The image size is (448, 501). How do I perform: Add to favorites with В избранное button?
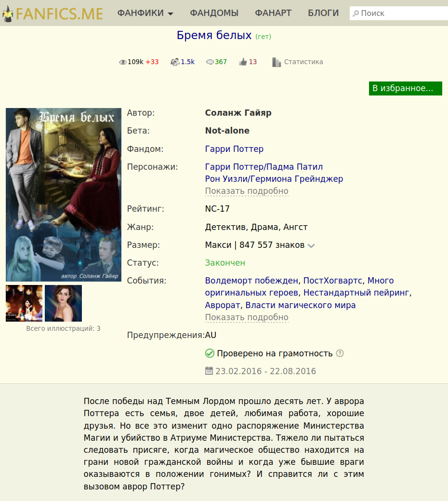[406, 88]
